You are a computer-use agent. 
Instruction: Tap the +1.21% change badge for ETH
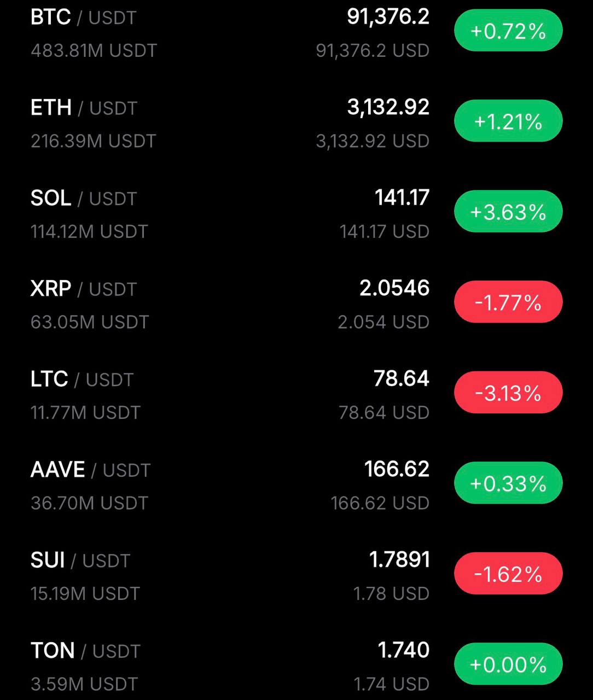tap(508, 121)
